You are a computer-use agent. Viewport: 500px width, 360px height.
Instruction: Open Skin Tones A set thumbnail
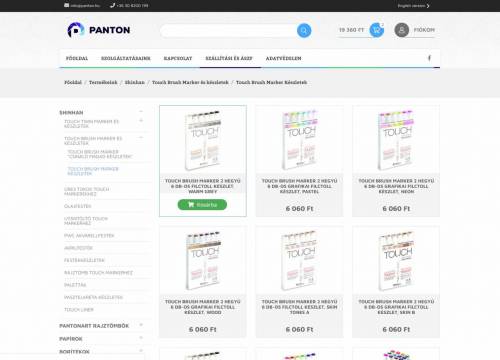point(299,261)
